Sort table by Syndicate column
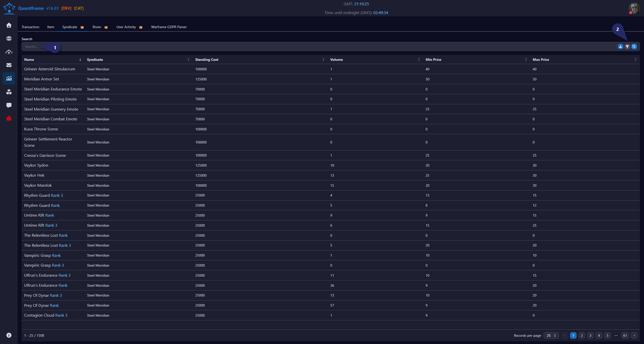Image resolution: width=644 pixels, height=344 pixels. (138, 60)
